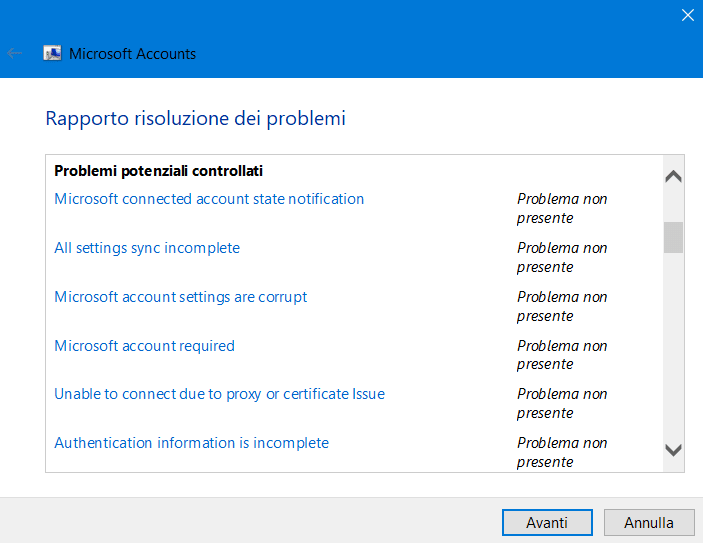Click the 'Rapporto risoluzione dei problemi' heading
Screen dimensions: 703x543
point(195,119)
